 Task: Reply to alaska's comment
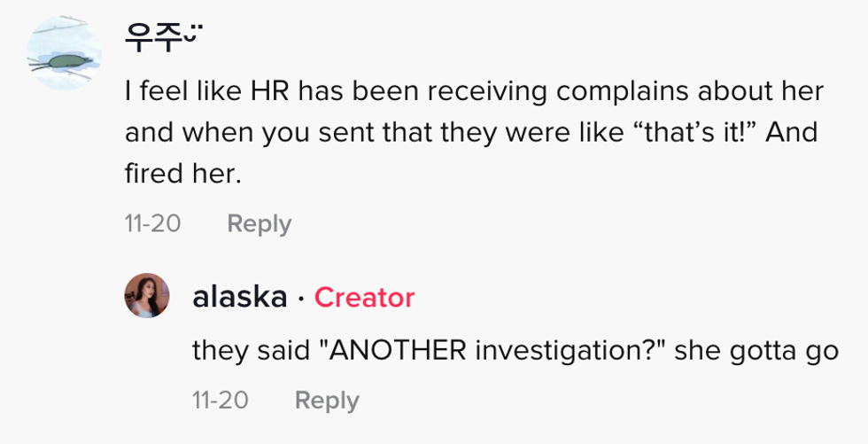point(327,401)
